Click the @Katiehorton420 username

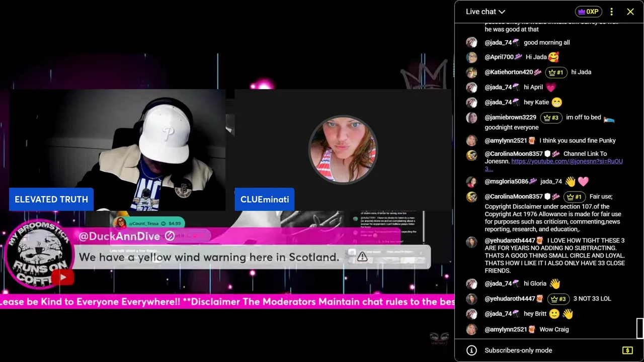(x=509, y=72)
